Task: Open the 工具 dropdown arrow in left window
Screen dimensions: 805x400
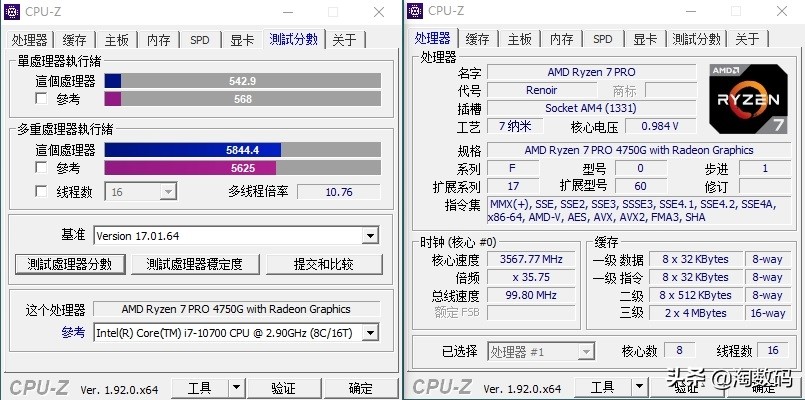Action: [236, 388]
